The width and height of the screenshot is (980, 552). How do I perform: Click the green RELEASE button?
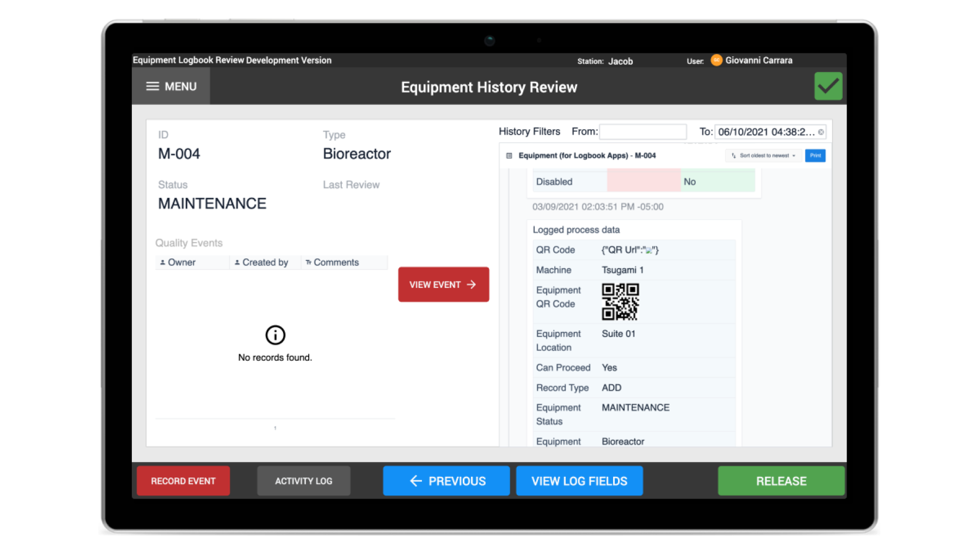pos(781,481)
